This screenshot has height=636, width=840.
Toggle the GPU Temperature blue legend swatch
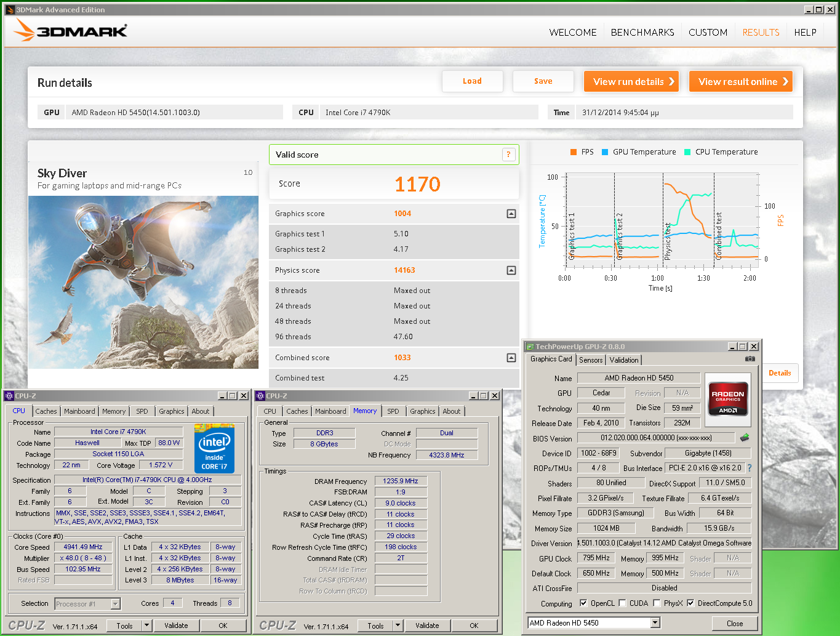click(605, 152)
